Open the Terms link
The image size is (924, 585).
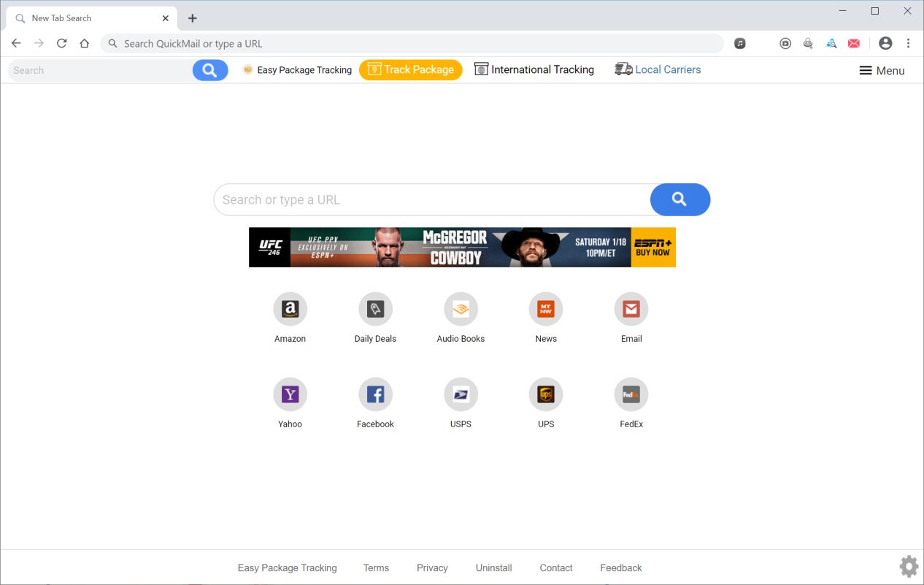[376, 567]
